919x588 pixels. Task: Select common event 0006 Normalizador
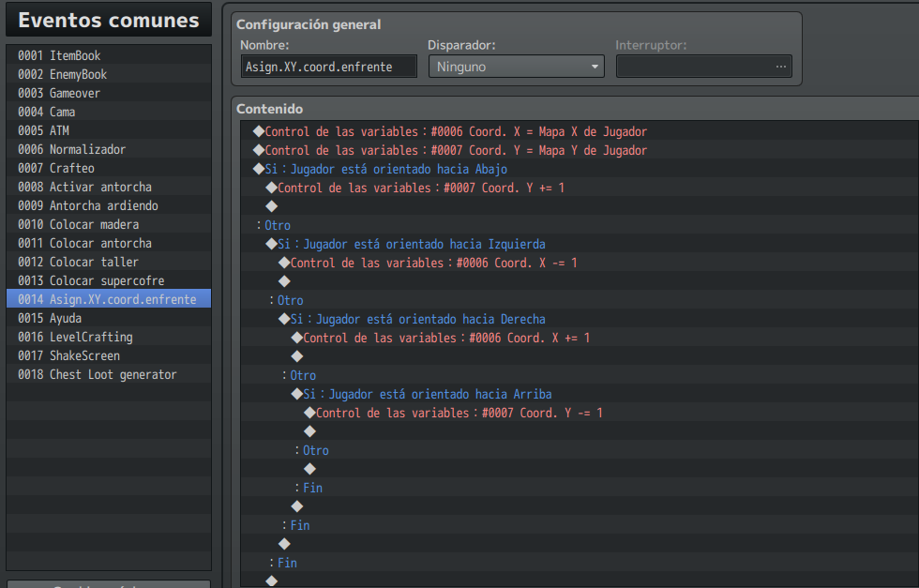[109, 149]
